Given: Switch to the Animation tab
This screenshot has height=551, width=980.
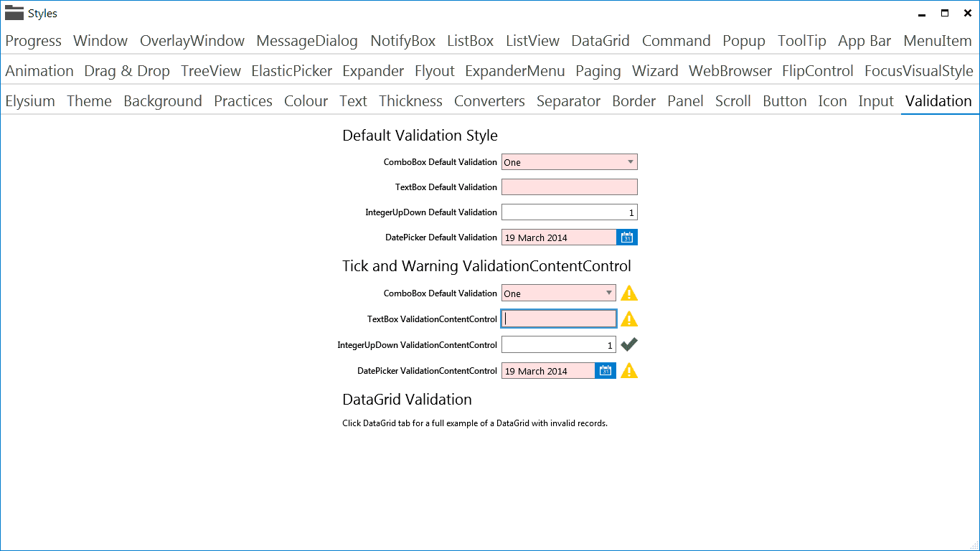Looking at the screenshot, I should click(39, 71).
